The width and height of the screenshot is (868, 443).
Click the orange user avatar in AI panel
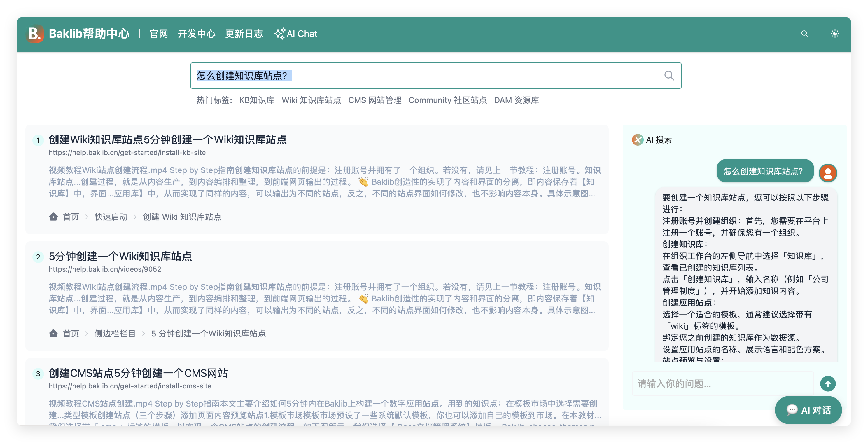point(828,173)
